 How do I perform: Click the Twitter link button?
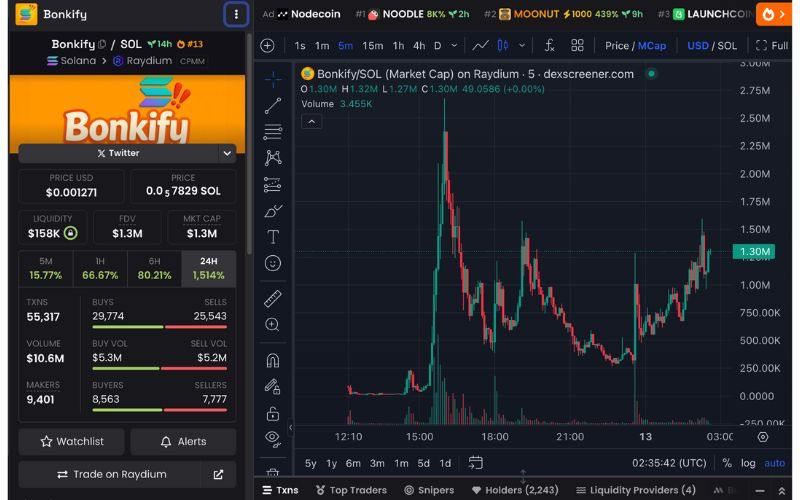coord(118,153)
